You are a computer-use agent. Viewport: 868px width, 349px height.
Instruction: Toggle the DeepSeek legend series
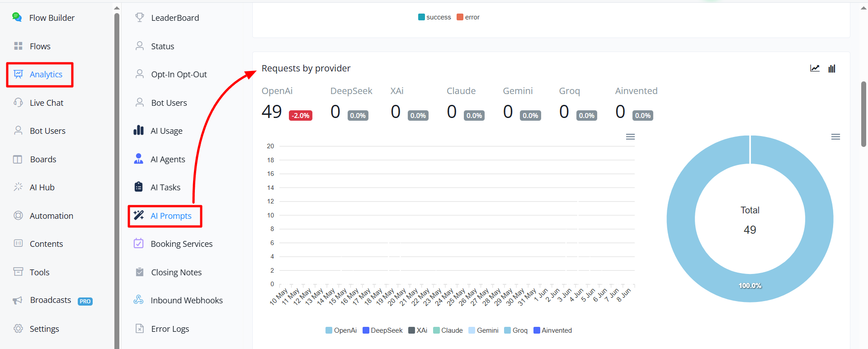382,330
